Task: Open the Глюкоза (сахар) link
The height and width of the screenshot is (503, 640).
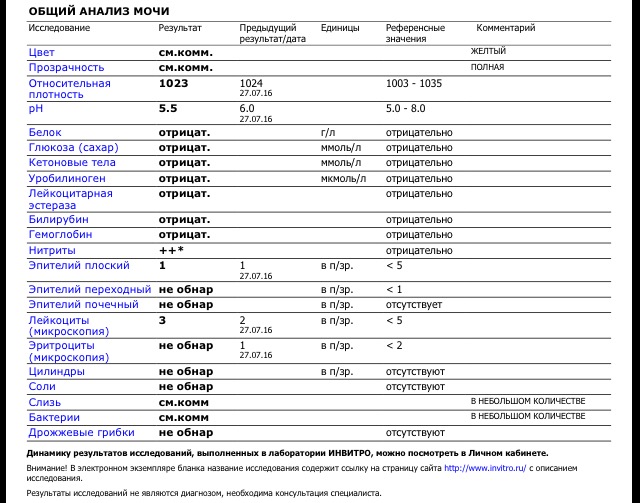Action: tap(73, 148)
